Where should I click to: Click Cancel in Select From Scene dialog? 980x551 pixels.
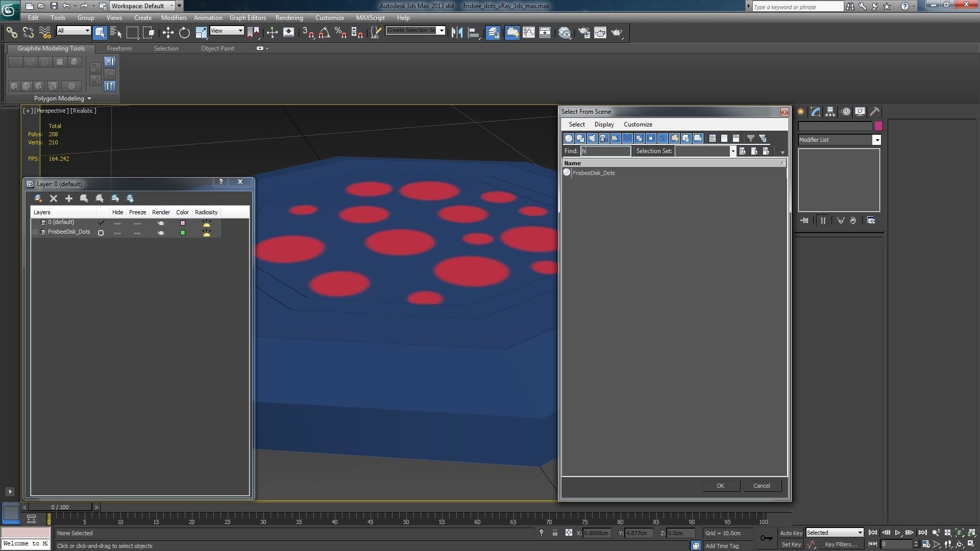762,486
